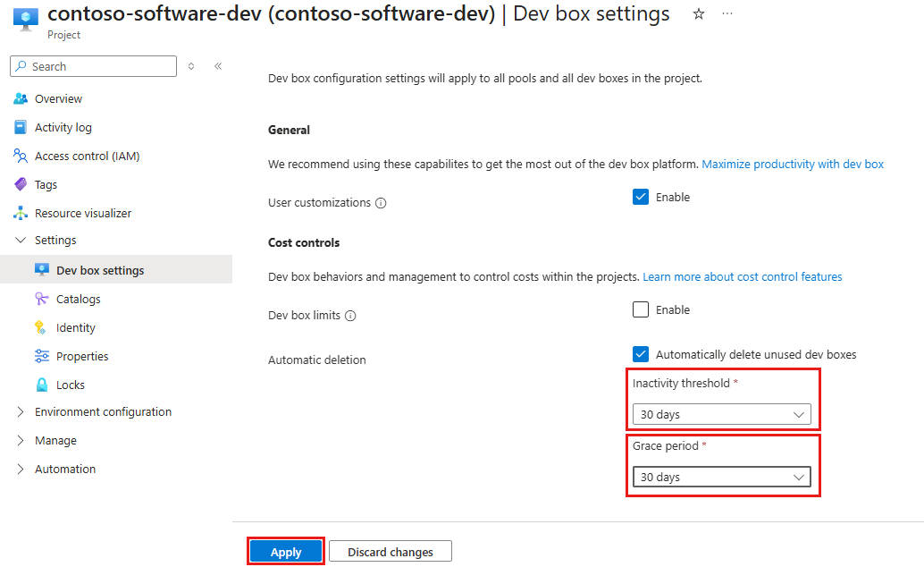Expand the Automation menu
The width and height of the screenshot is (924, 567).
(65, 468)
